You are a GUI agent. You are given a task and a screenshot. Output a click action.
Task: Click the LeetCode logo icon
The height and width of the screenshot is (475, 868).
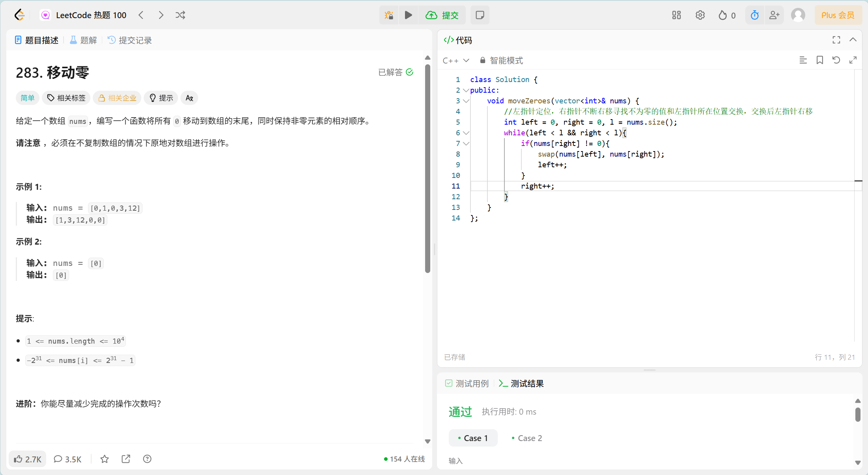point(19,15)
